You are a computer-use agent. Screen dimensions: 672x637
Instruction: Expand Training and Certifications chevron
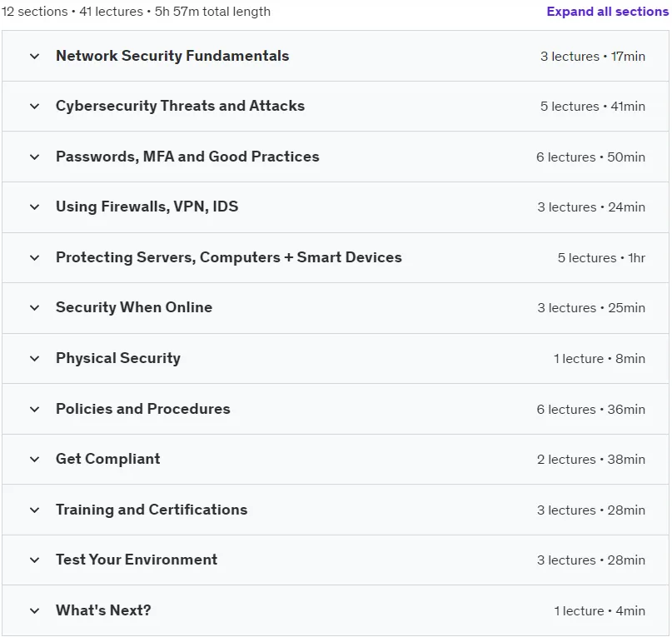pyautogui.click(x=35, y=510)
